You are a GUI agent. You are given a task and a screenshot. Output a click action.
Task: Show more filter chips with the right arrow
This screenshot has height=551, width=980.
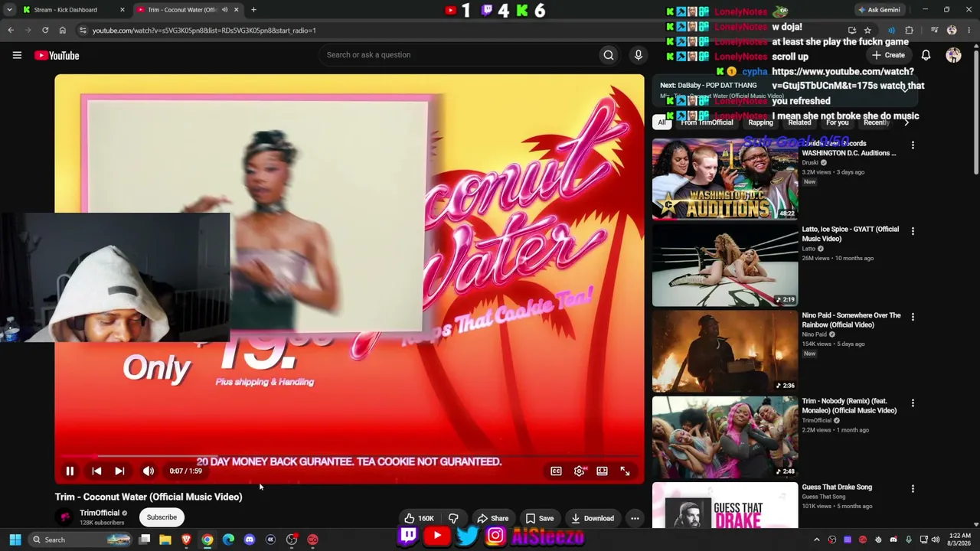click(906, 122)
